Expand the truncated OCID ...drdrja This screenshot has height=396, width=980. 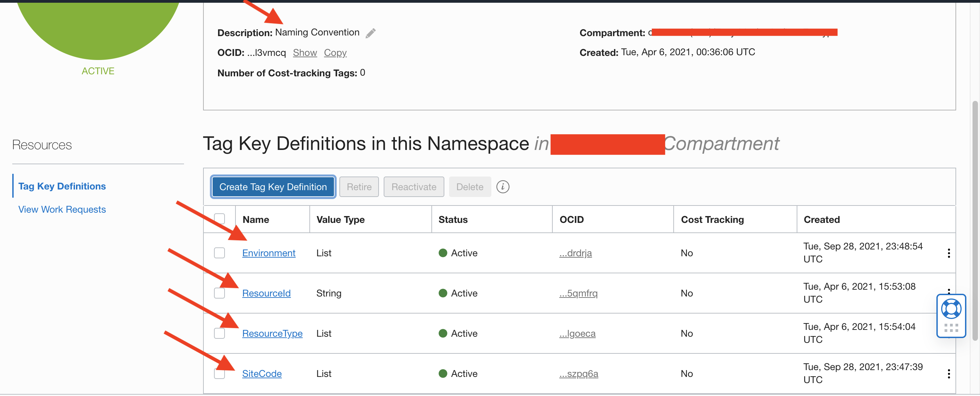click(575, 253)
